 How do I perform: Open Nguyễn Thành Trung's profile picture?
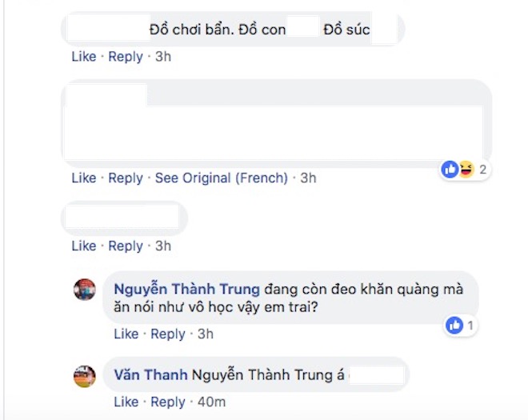click(85, 289)
